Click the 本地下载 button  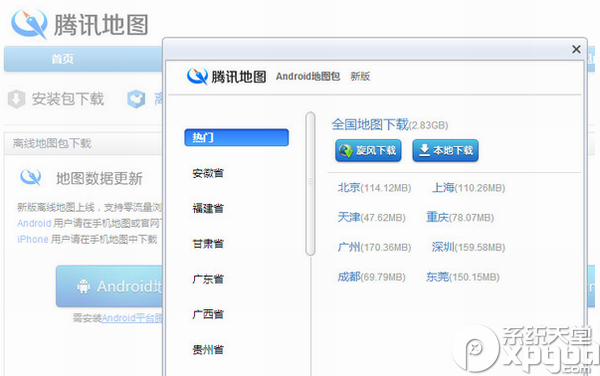click(x=445, y=150)
